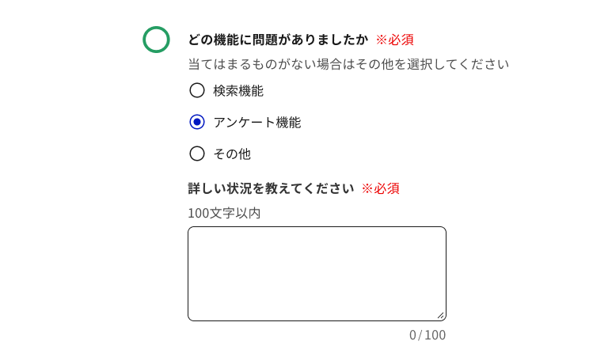Click the green circle step indicator
Screen dimensions: 608x364
(x=156, y=40)
